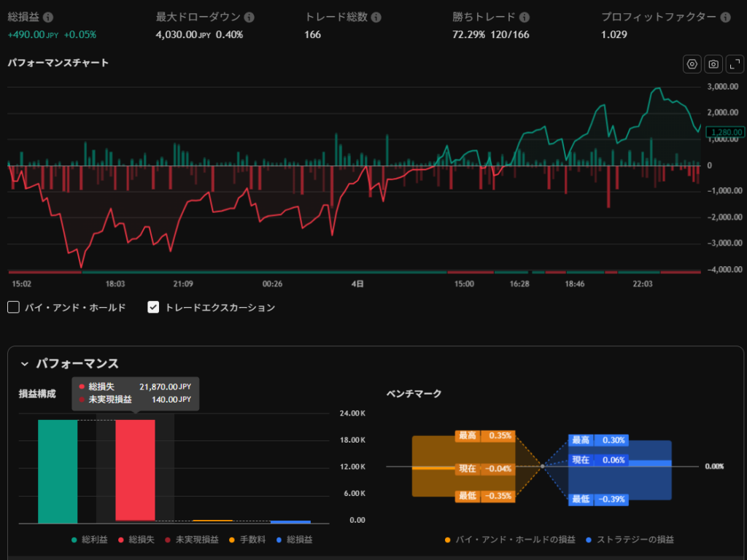The height and width of the screenshot is (560, 747).
Task: Collapse the パフォーマンス section chevron
Action: click(x=24, y=364)
